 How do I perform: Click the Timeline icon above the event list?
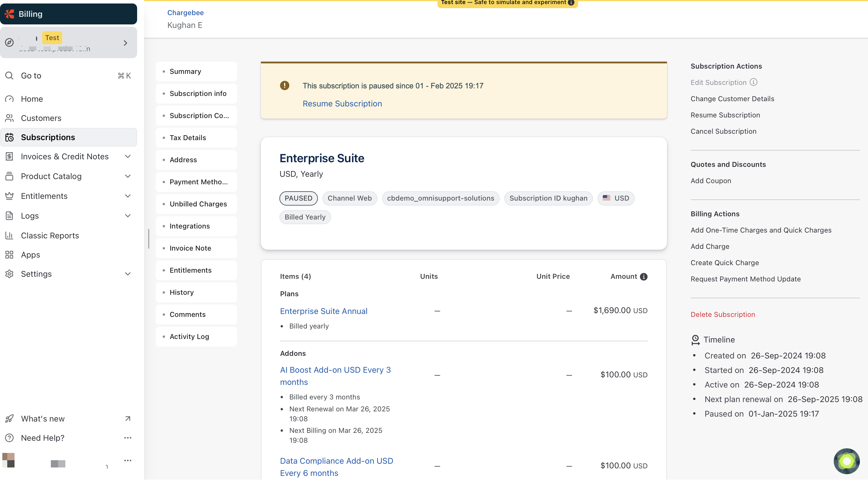[695, 340]
